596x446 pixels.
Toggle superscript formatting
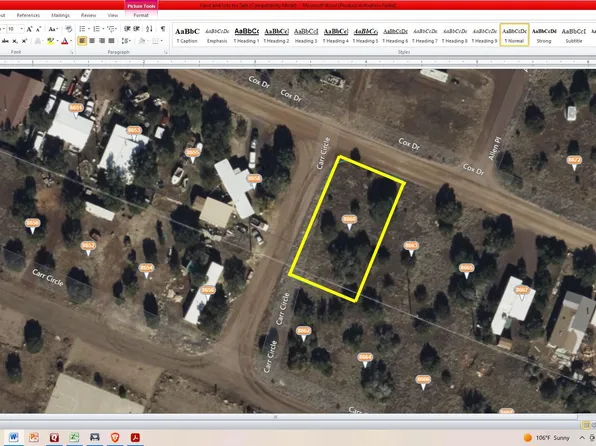(24, 41)
